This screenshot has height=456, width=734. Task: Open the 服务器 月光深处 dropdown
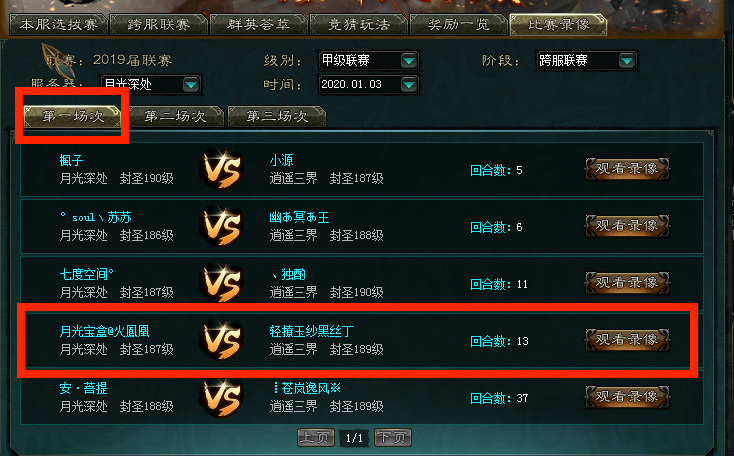coord(191,85)
